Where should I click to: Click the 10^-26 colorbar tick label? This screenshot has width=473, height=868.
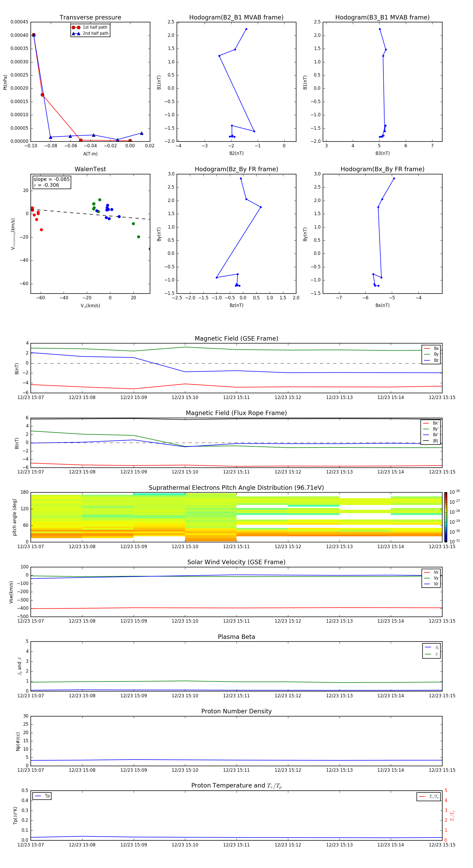455,492
